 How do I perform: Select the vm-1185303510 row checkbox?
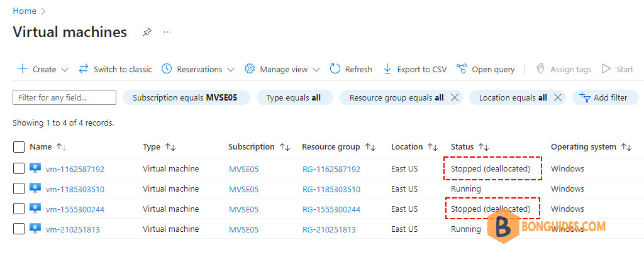(19, 188)
